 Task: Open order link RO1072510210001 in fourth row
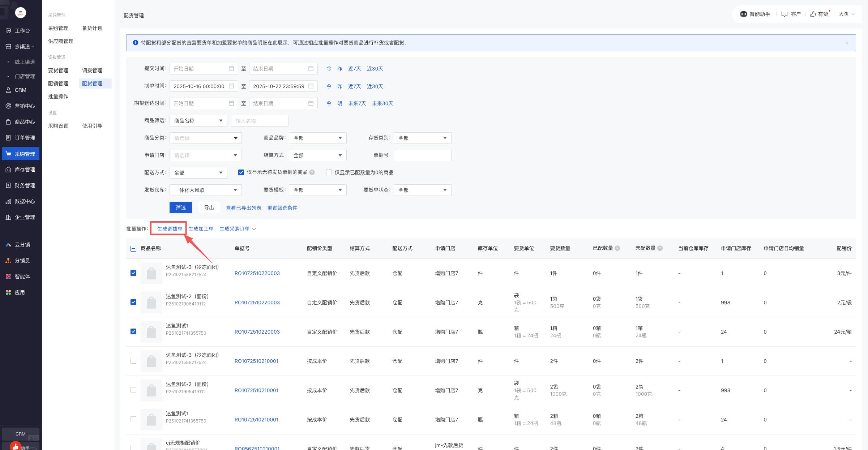[256, 361]
